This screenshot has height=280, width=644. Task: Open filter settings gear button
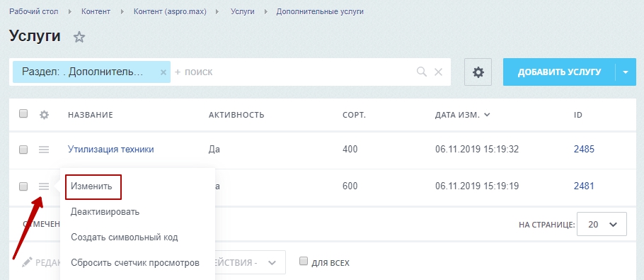(x=478, y=72)
